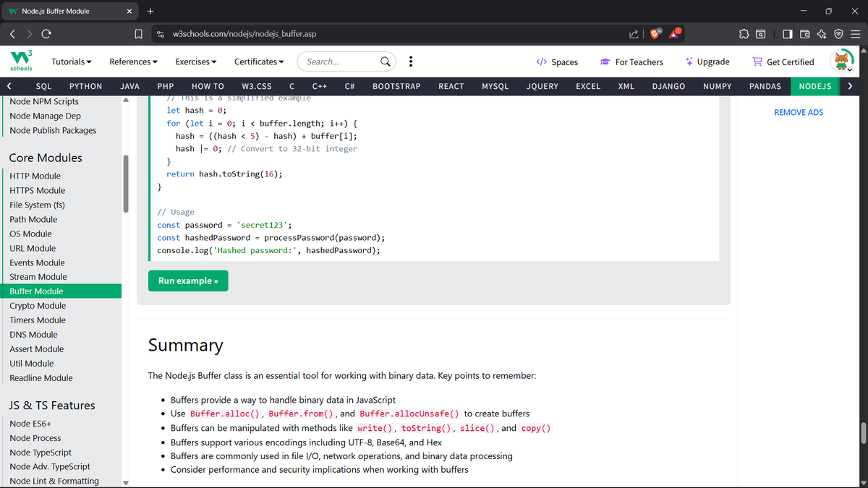Screen dimensions: 868x488
Task: Click the share page icon
Action: tap(634, 34)
